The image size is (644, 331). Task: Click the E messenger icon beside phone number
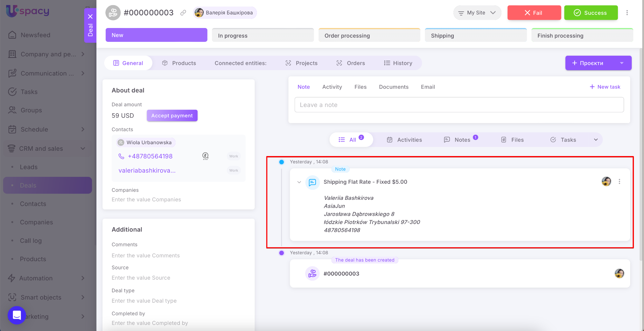tap(205, 156)
